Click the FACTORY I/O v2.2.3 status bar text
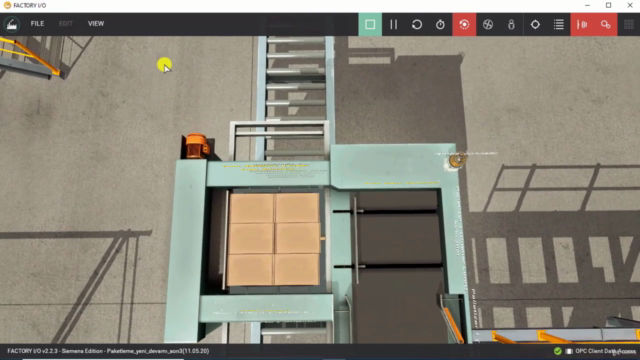This screenshot has width=640, height=360. point(108,351)
